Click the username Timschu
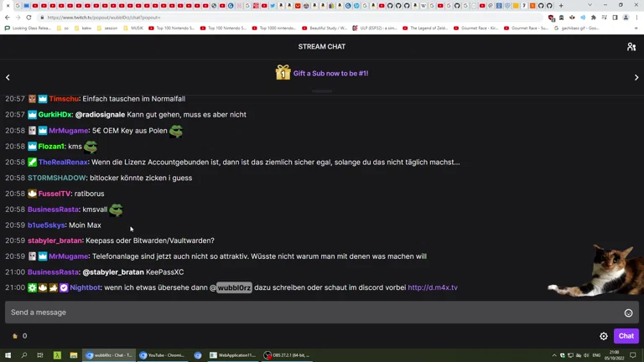This screenshot has width=644, height=362. tap(64, 99)
